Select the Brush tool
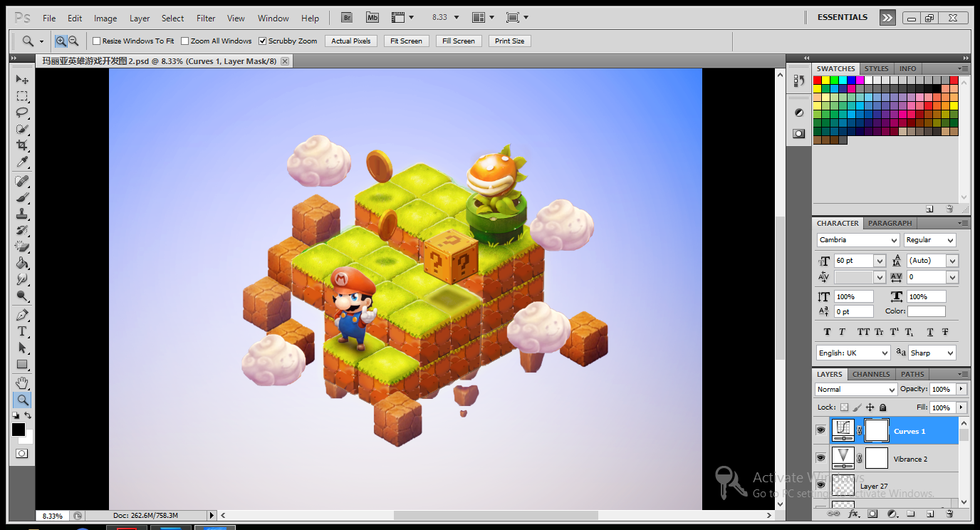This screenshot has width=980, height=530. tap(22, 197)
